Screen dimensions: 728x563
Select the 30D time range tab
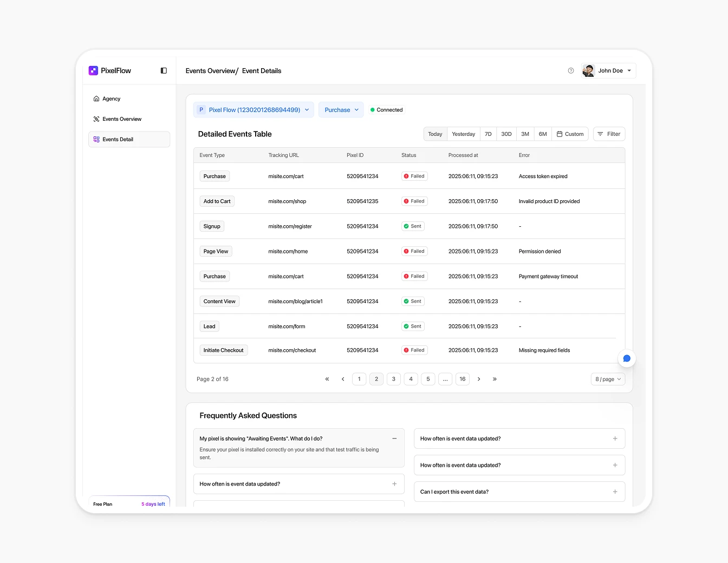(506, 134)
